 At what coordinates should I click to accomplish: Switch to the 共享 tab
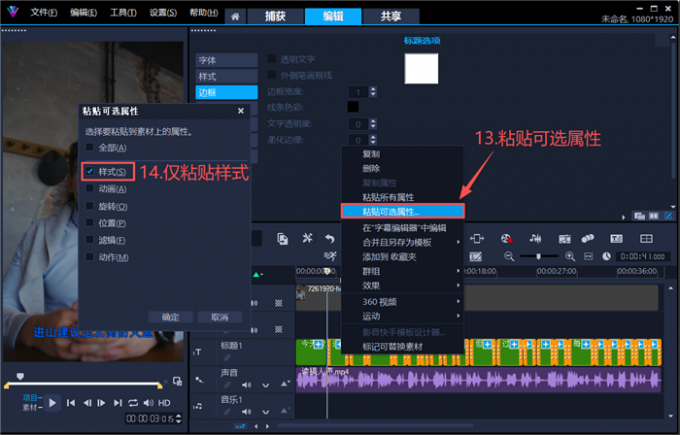coord(391,16)
